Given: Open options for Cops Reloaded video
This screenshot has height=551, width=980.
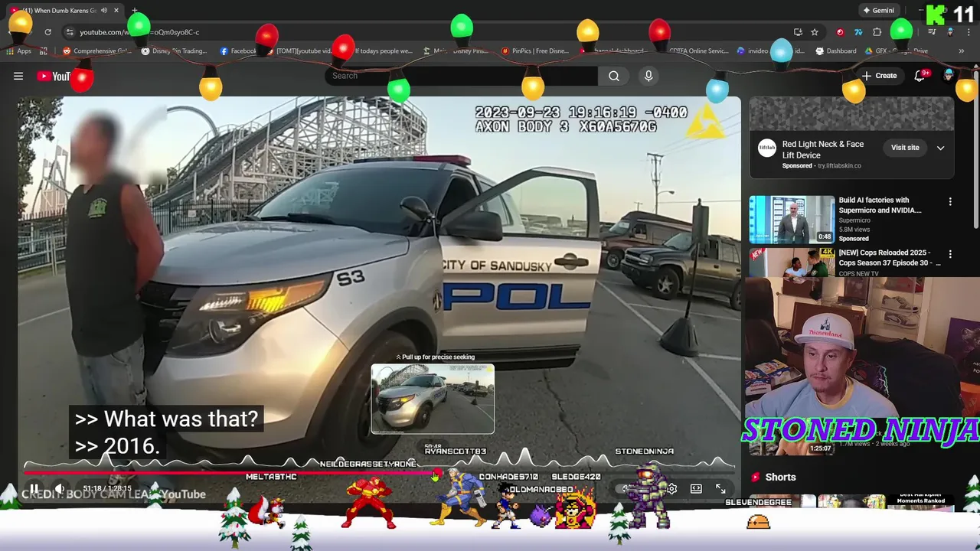Looking at the screenshot, I should coord(950,254).
